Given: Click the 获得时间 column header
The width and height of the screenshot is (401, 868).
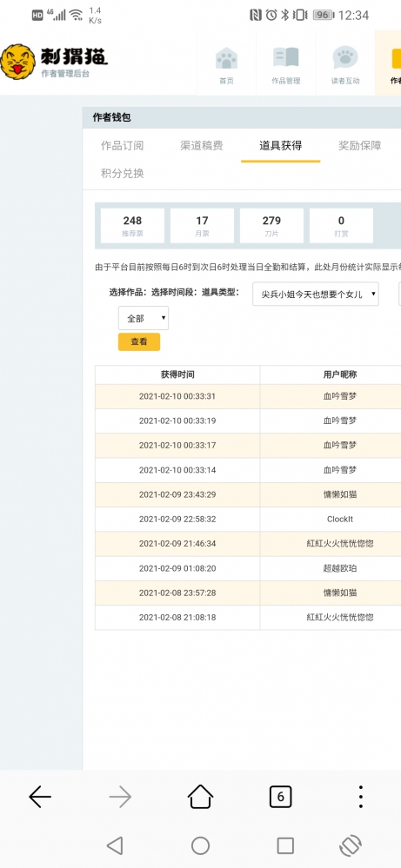Looking at the screenshot, I should click(x=177, y=374).
